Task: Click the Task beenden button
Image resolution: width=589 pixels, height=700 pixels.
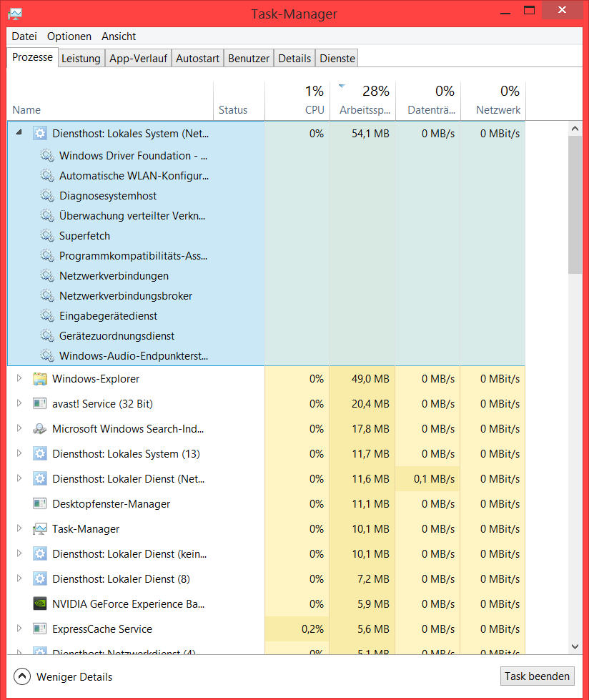Action: [538, 676]
